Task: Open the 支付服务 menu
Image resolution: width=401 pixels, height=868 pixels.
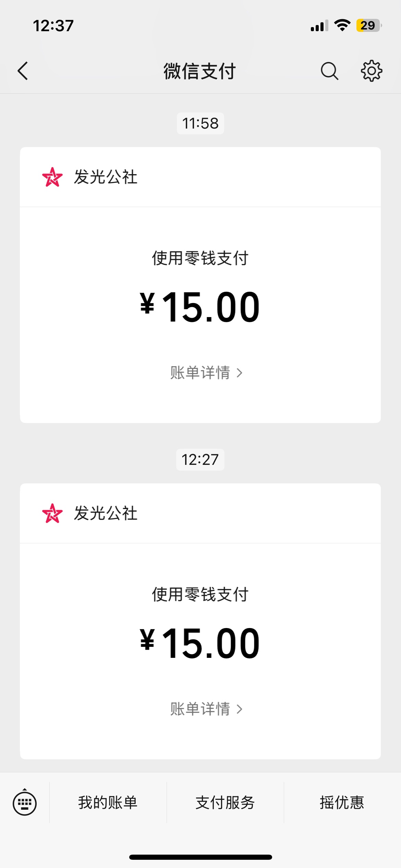Action: [x=225, y=803]
